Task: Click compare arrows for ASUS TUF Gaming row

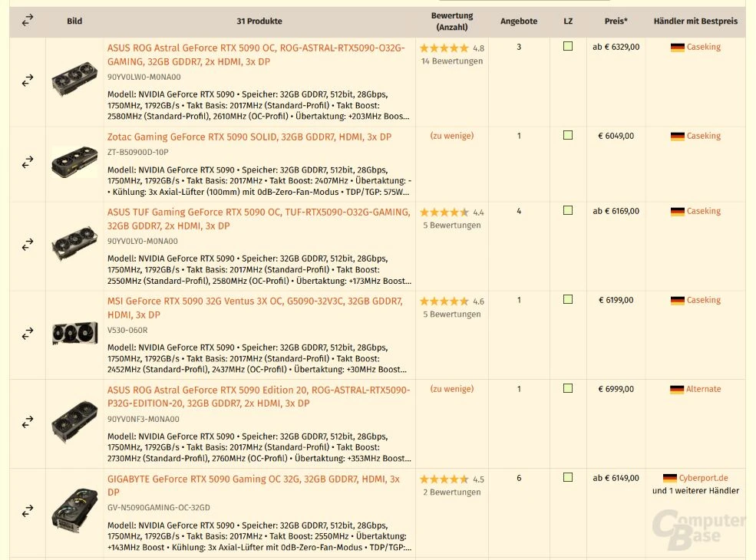Action: [x=28, y=245]
